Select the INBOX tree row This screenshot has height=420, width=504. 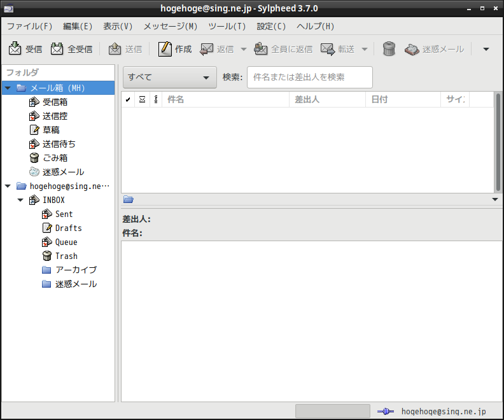point(58,200)
